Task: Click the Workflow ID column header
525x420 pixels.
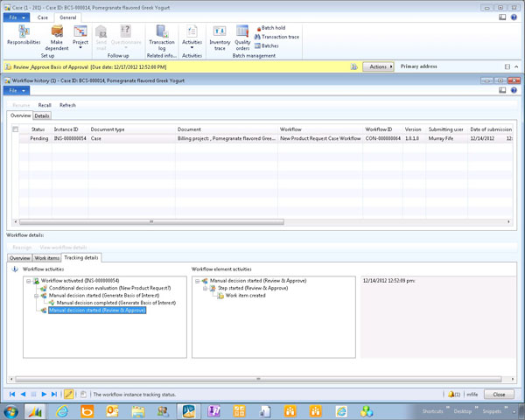Action: 379,129
